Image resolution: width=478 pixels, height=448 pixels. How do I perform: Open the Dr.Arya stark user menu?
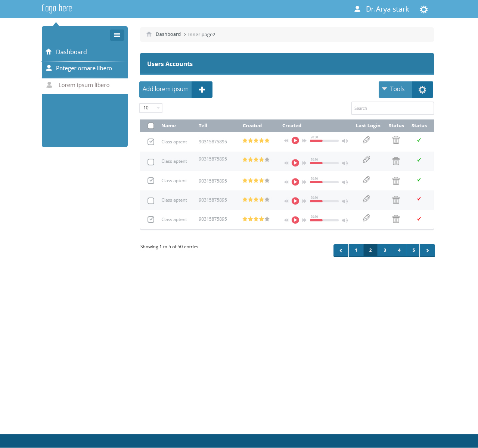point(382,9)
